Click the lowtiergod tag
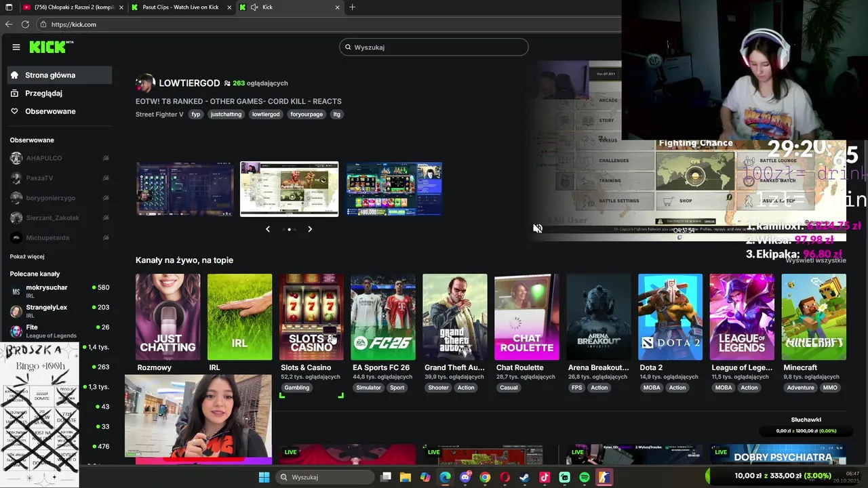868x488 pixels. [266, 115]
